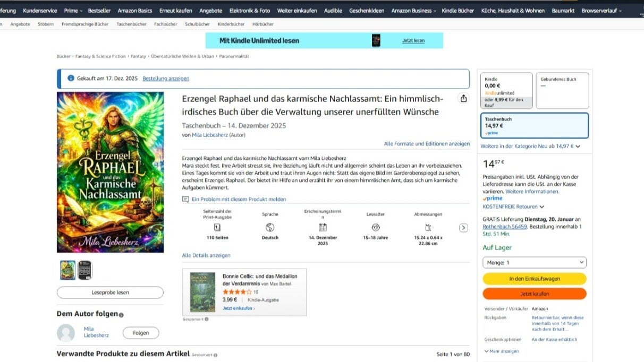Click the globe icon under Sprache
Screen dimensions: 644x362
pyautogui.click(x=270, y=227)
